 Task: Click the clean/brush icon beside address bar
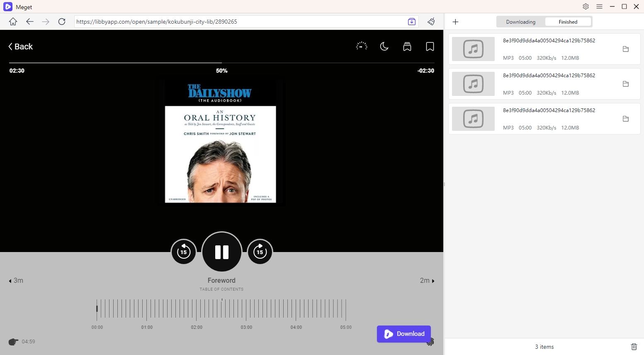(431, 22)
